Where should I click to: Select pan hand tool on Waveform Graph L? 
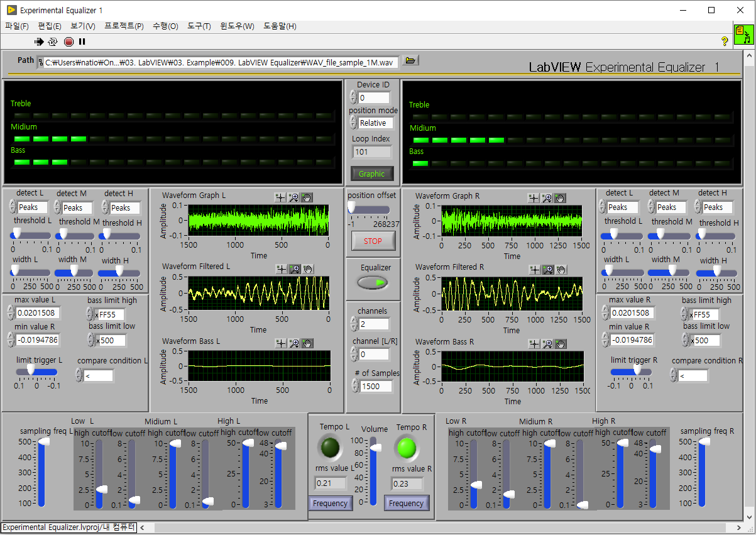point(306,197)
